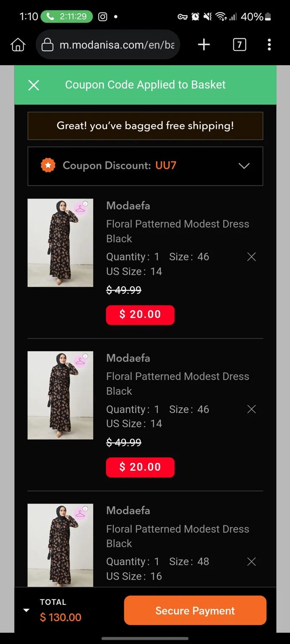Image resolution: width=290 pixels, height=644 pixels.
Task: Expand the order TOTAL details arrow
Action: [26, 611]
